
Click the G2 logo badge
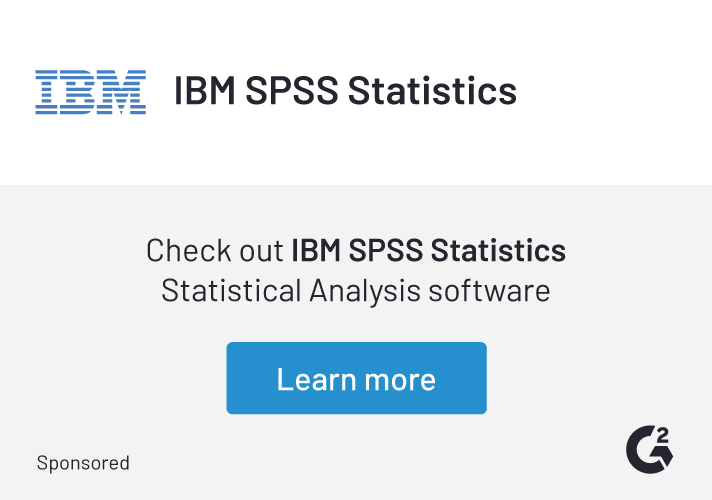click(649, 449)
